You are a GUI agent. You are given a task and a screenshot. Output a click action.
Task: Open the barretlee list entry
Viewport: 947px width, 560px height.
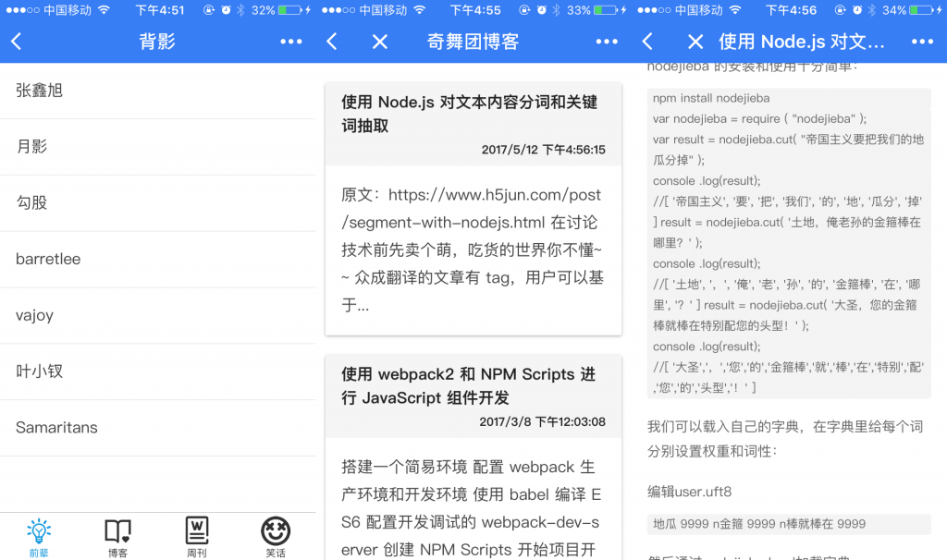point(157,259)
